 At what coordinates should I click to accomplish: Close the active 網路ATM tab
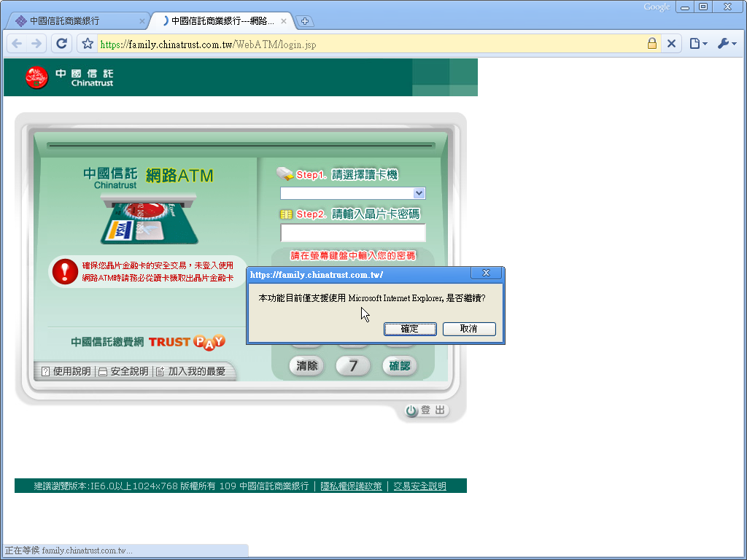click(x=284, y=21)
